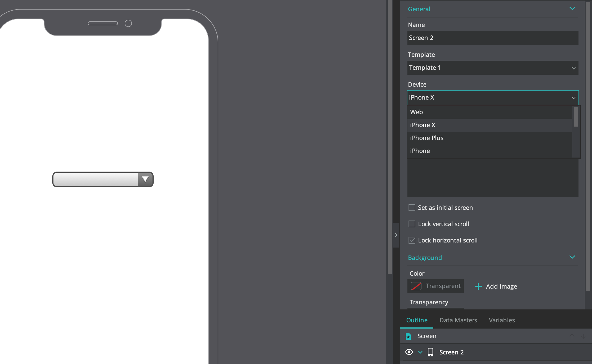Switch to the Variables tab
This screenshot has height=364, width=592.
click(501, 320)
